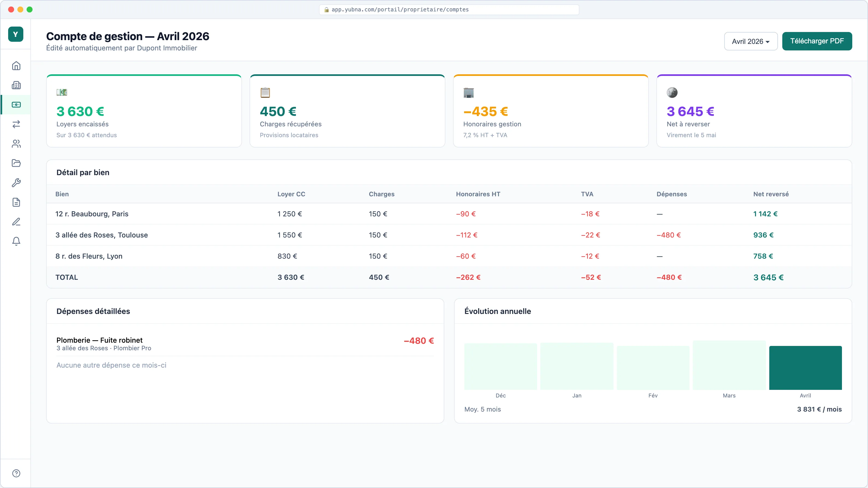Click the coin icon on Net card

[x=672, y=92]
